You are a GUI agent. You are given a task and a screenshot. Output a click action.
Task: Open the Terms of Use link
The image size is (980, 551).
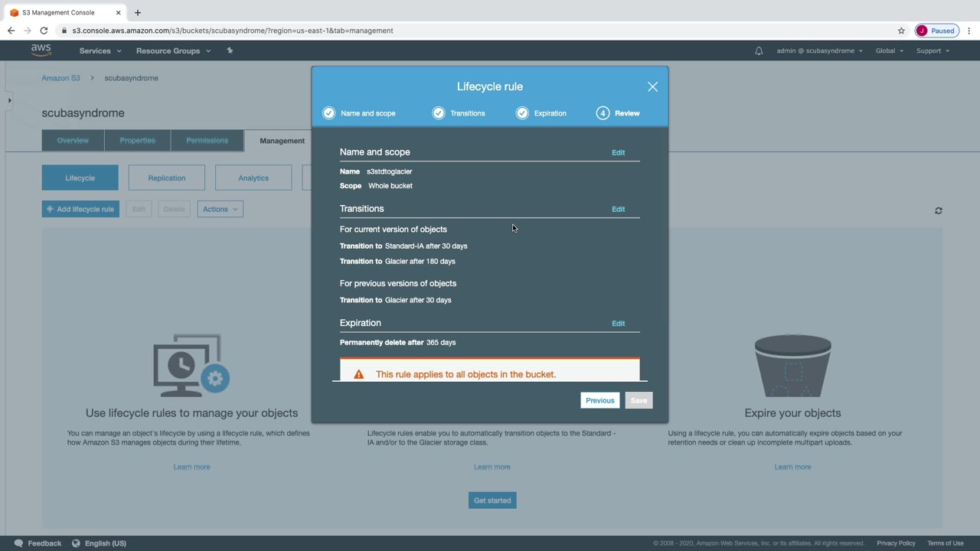[x=946, y=543]
